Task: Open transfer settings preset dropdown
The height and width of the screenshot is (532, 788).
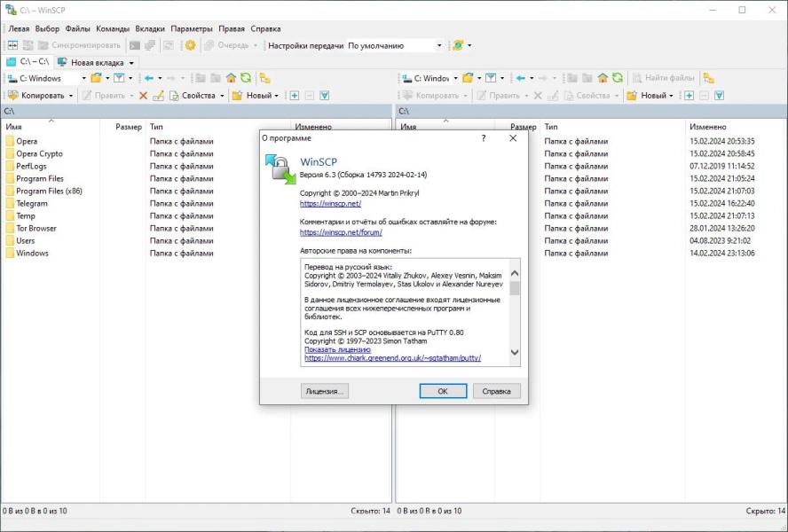Action: click(x=438, y=46)
